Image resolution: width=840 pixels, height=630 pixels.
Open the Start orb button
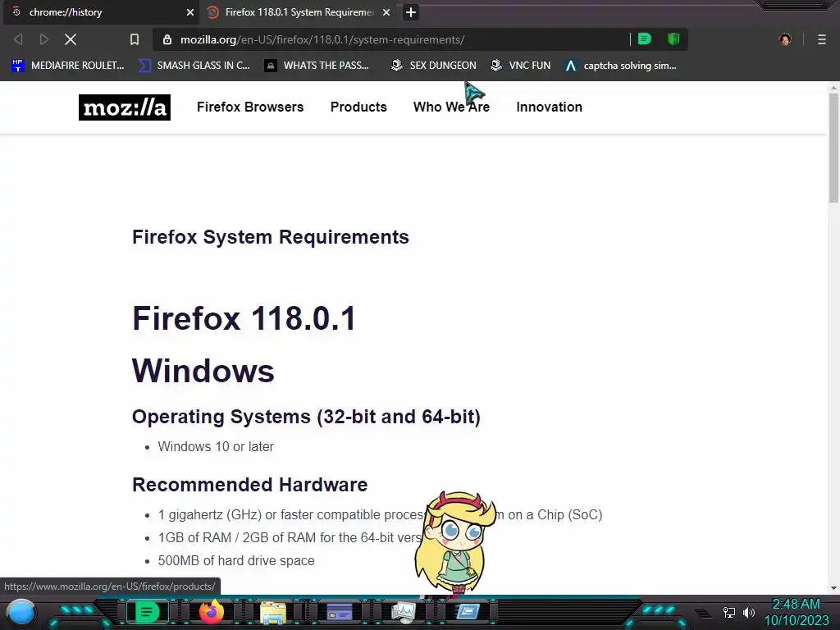[21, 613]
